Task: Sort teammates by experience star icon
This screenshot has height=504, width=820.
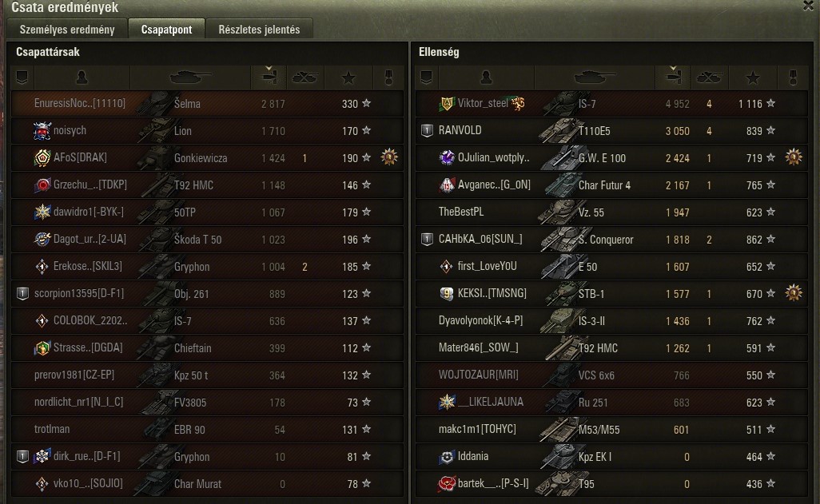Action: point(348,78)
